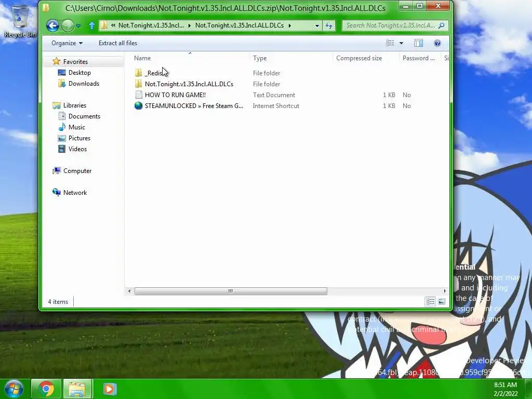Click the Computer monitor icon
The width and height of the screenshot is (532, 399).
tap(56, 170)
